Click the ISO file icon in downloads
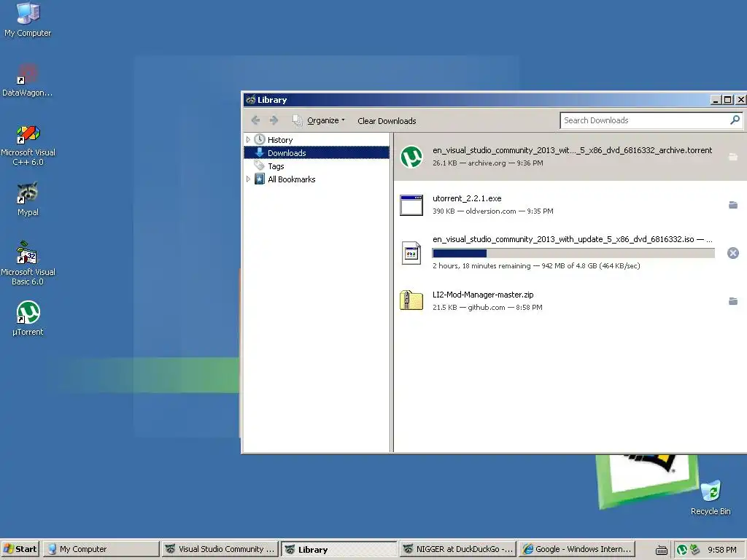This screenshot has height=560, width=747. point(411,253)
